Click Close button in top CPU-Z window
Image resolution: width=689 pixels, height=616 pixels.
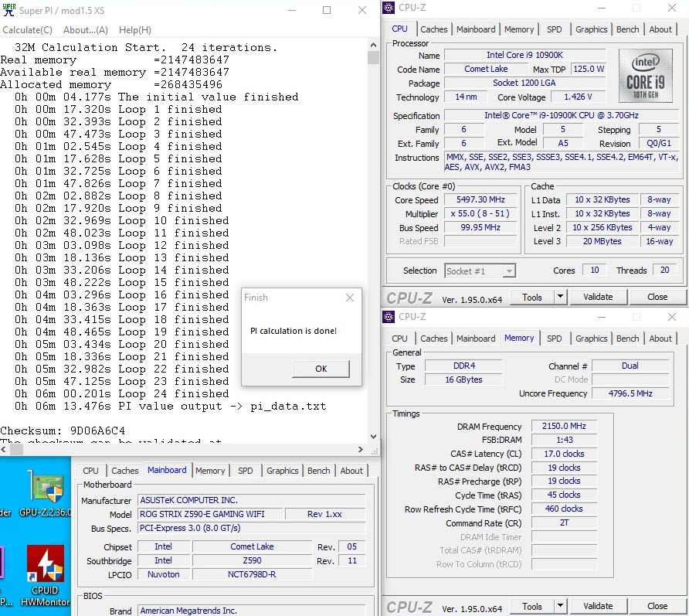coord(657,298)
